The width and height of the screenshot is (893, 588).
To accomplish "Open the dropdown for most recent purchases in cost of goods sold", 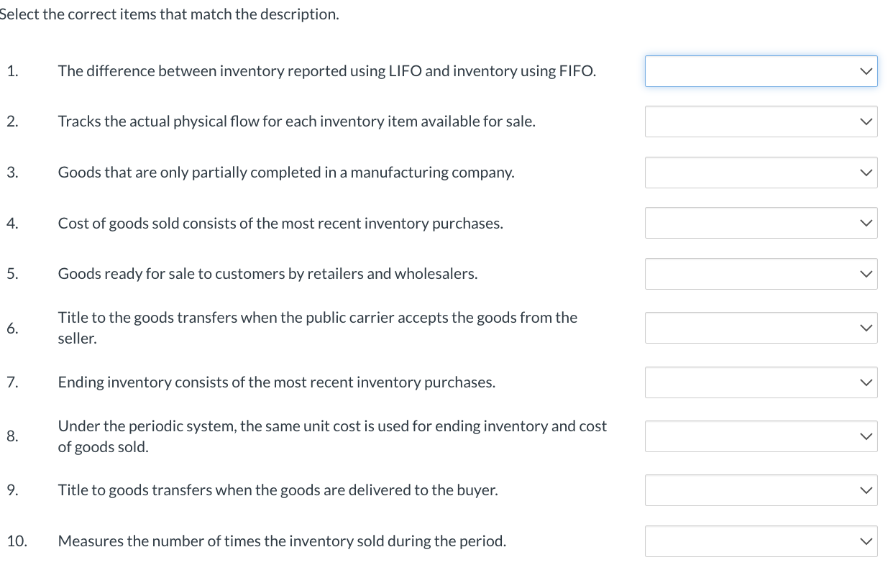I will pos(761,223).
